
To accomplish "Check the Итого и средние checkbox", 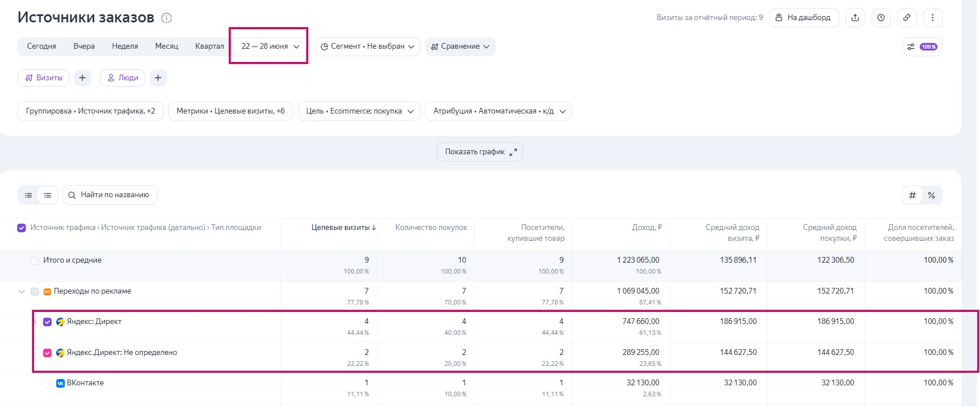I will [x=34, y=260].
